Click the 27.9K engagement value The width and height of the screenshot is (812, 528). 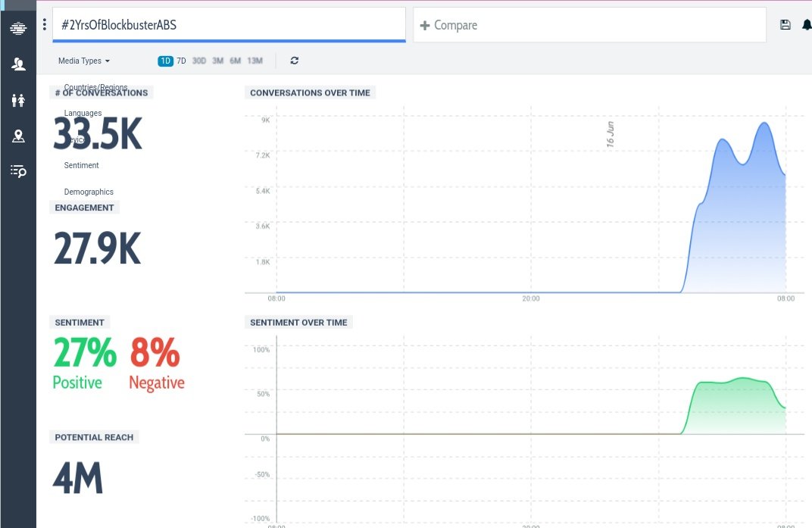click(98, 248)
